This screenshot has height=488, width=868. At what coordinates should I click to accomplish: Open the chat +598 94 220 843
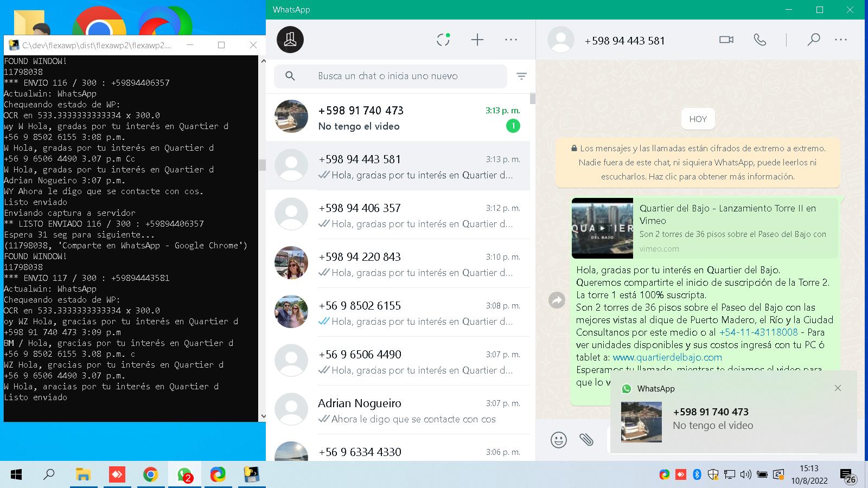click(398, 264)
